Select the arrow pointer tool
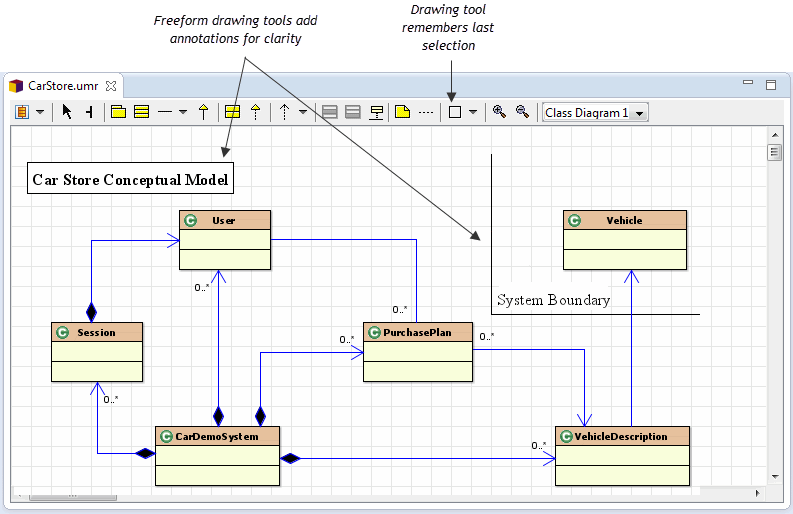This screenshot has height=514, width=793. click(x=67, y=112)
